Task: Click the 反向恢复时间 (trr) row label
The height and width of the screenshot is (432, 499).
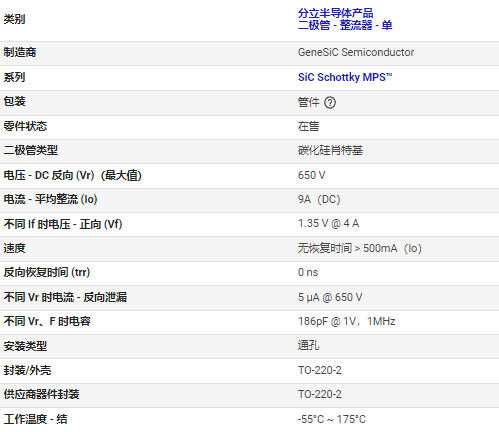Action: pyautogui.click(x=47, y=272)
